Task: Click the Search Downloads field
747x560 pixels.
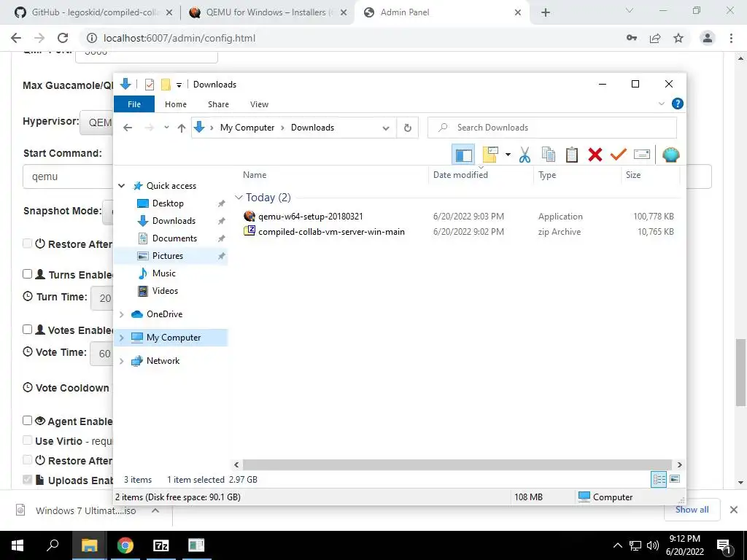Action: [x=552, y=128]
